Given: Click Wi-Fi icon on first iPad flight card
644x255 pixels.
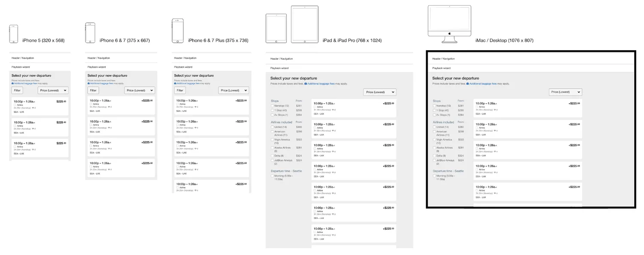Looking at the screenshot, I should [333, 110].
